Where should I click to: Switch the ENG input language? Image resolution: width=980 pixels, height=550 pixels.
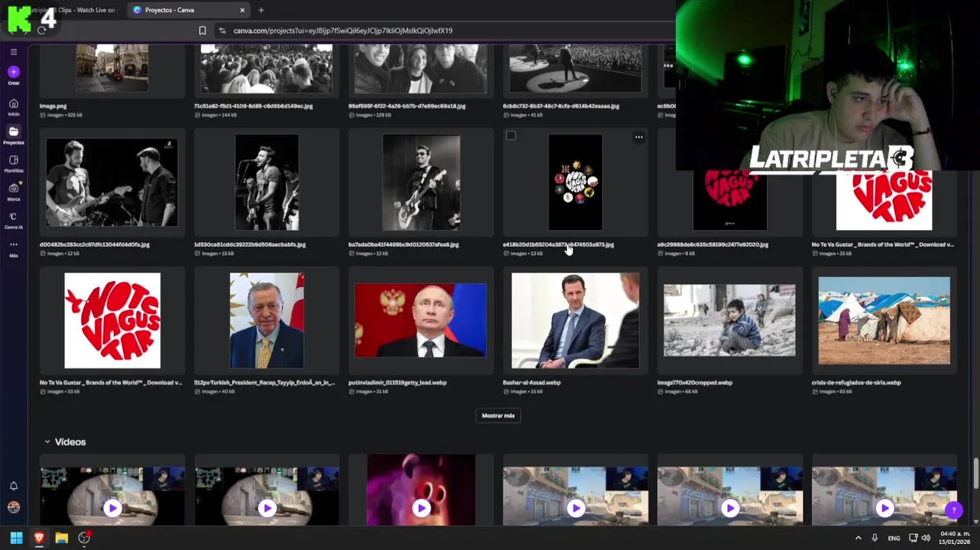click(x=894, y=539)
